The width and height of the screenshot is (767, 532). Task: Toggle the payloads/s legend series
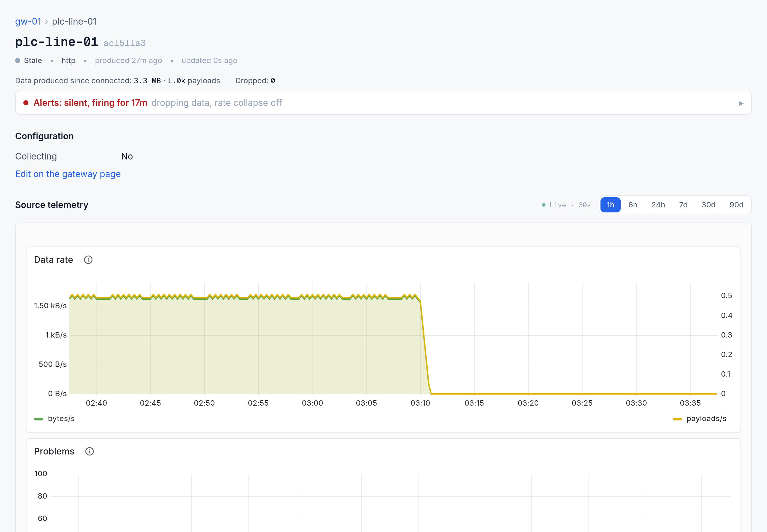tap(700, 419)
